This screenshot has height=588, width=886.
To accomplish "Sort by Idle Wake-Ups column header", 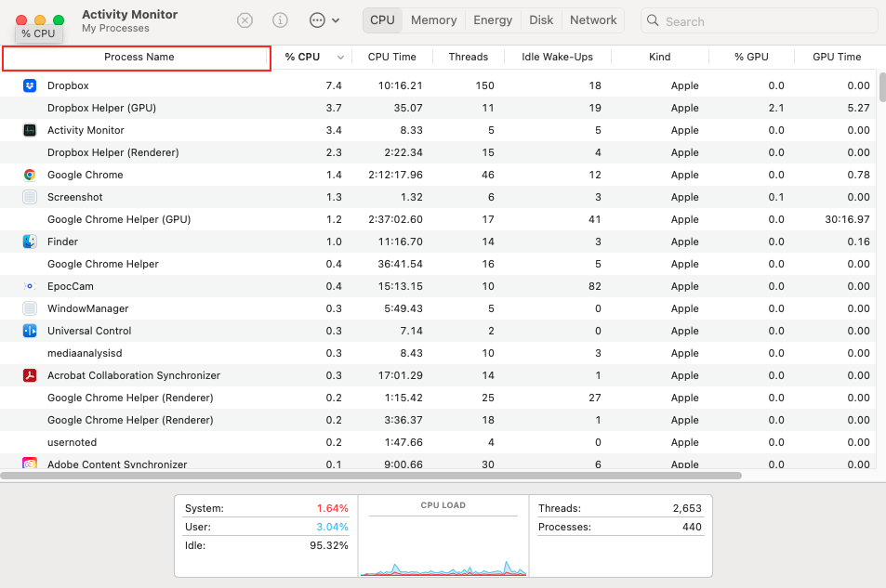I will point(557,57).
